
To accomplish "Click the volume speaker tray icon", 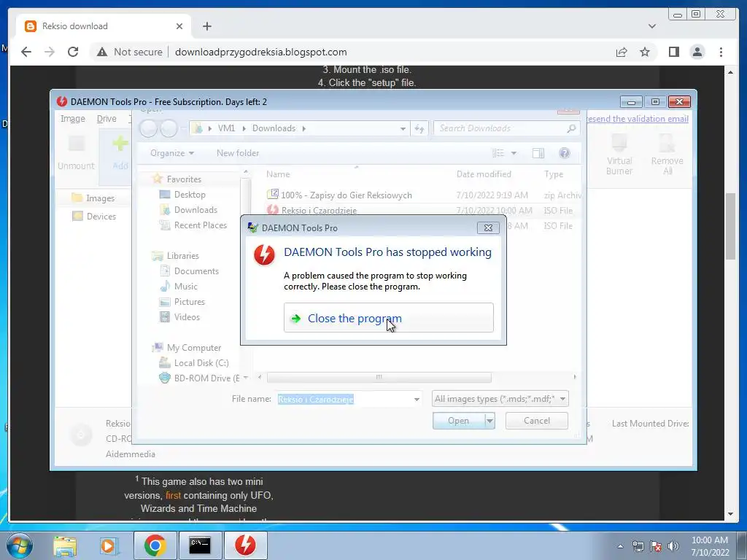I will (x=673, y=545).
